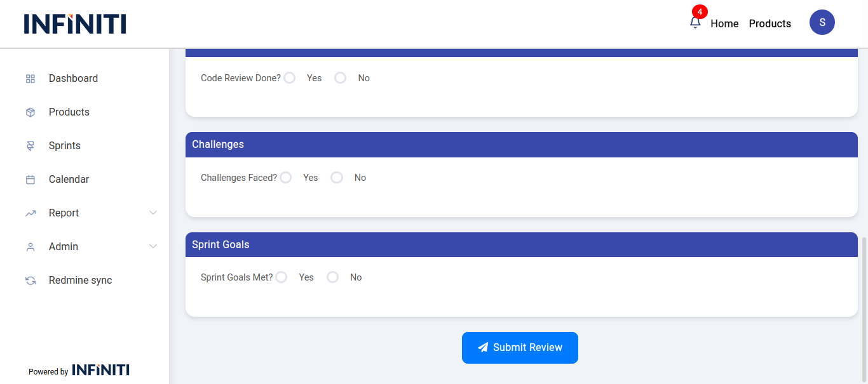Image resolution: width=868 pixels, height=384 pixels.
Task: Click the Admin person icon
Action: point(30,247)
